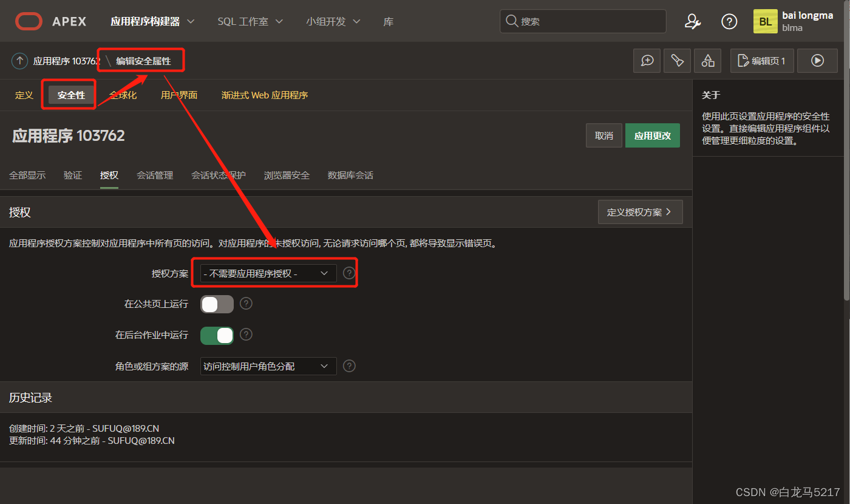Select the 全部显示 sub-tab
The width and height of the screenshot is (850, 504).
point(27,175)
